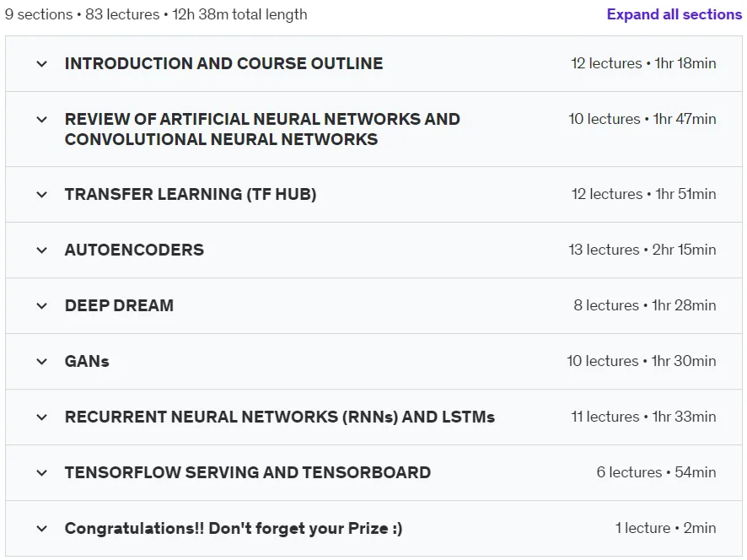Expand the Review of Artificial Neural Networks chevron

(x=42, y=119)
